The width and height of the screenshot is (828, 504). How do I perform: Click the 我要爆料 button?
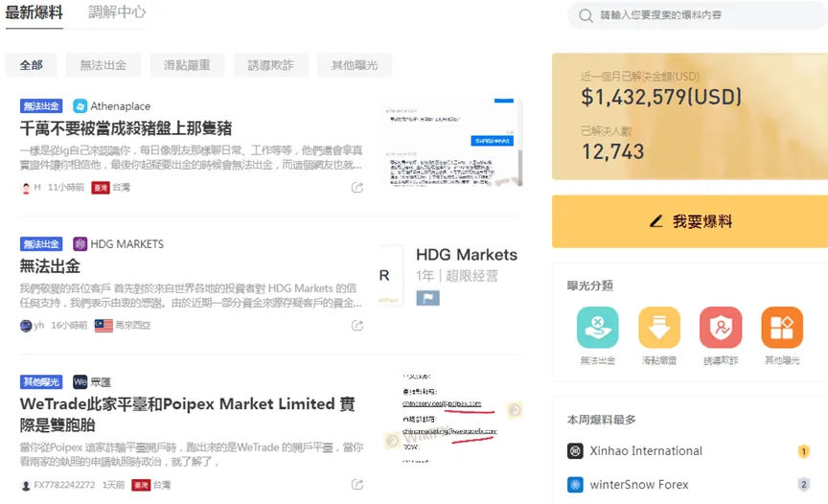coord(690,221)
